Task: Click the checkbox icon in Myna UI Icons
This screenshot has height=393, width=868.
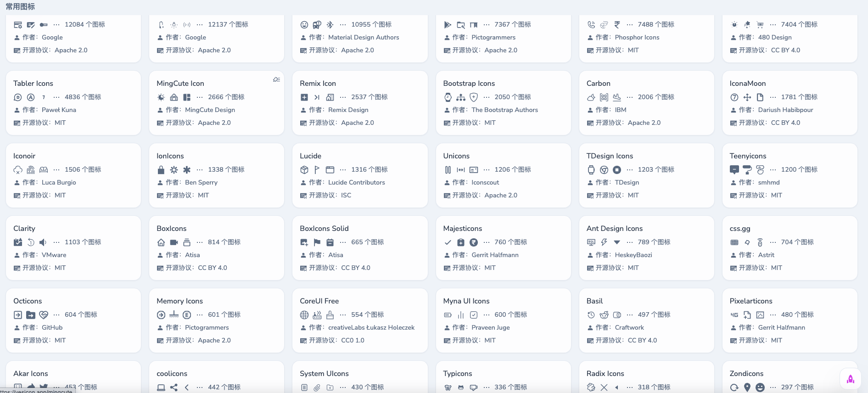Action: click(474, 315)
